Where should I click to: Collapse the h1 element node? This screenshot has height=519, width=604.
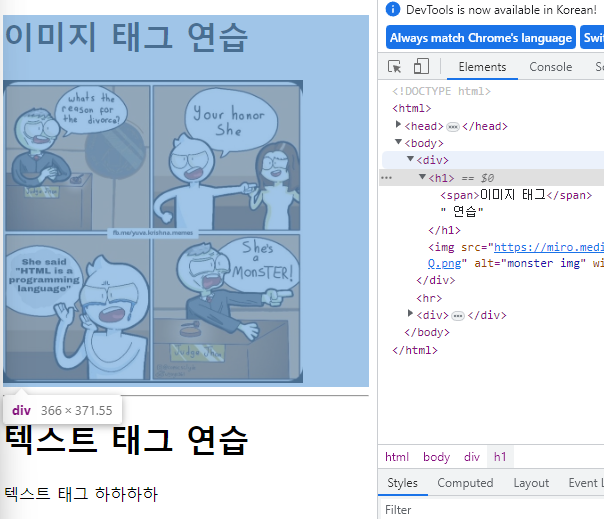[x=423, y=176]
